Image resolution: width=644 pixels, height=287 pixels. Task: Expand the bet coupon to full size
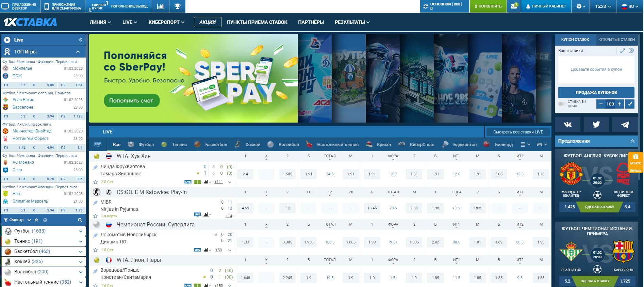pyautogui.click(x=623, y=51)
